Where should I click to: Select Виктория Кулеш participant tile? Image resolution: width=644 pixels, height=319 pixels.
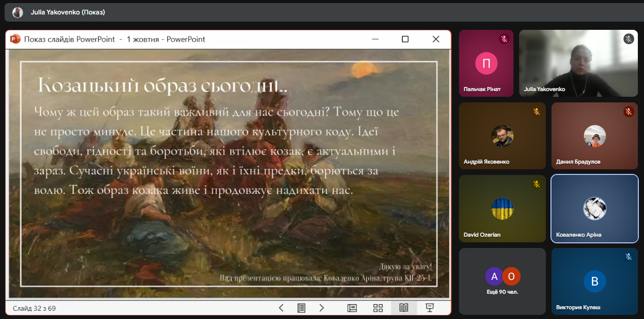[594, 281]
